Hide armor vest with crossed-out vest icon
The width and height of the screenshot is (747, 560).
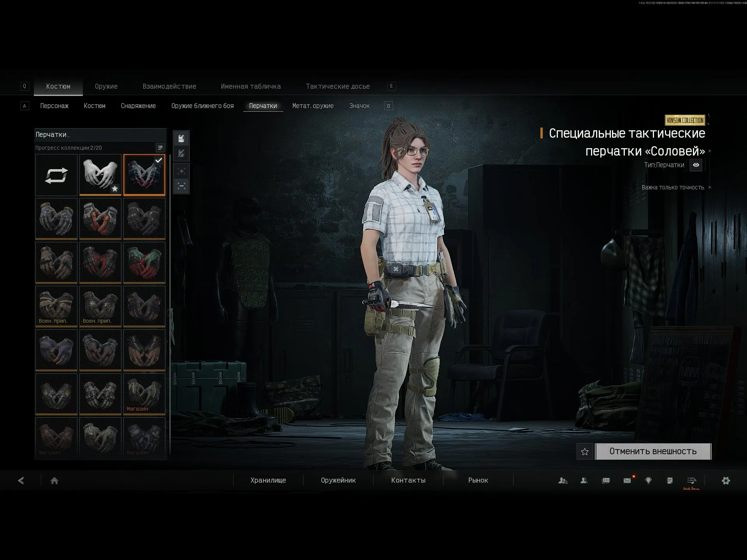(181, 153)
